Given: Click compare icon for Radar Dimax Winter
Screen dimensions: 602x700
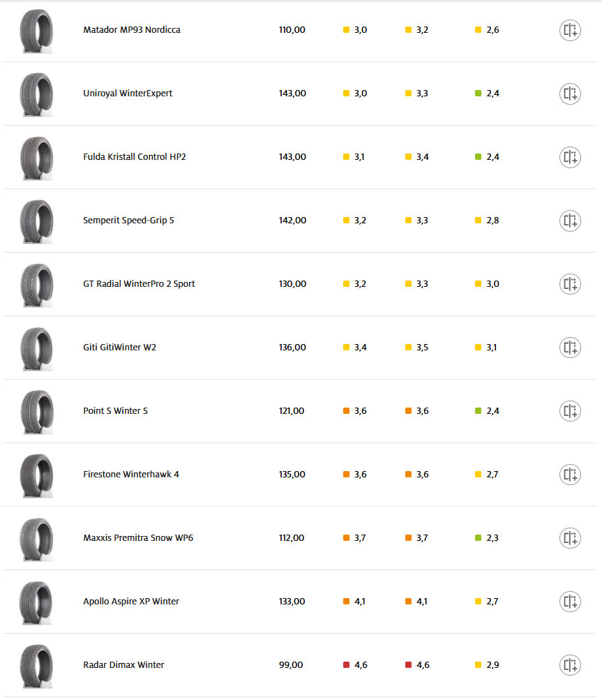Looking at the screenshot, I should pyautogui.click(x=570, y=665).
